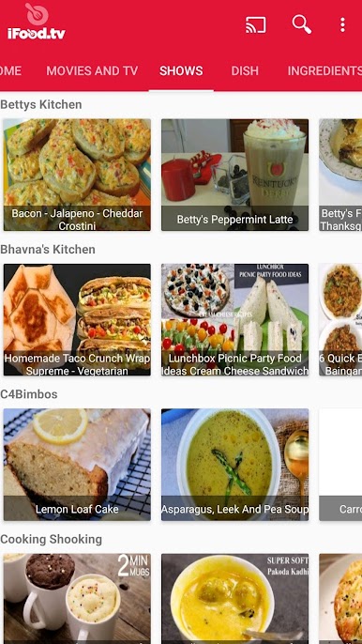The image size is (362, 644).
Task: Open the 2 Min Mugs video thumbnail
Action: point(77,599)
